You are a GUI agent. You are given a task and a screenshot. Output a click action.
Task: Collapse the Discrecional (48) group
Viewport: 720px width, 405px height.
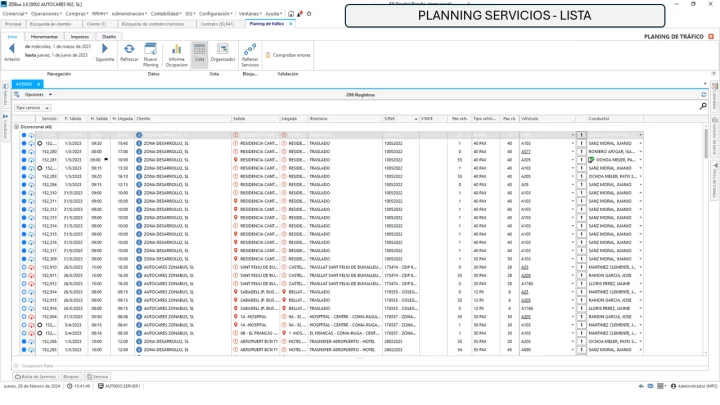tap(16, 127)
